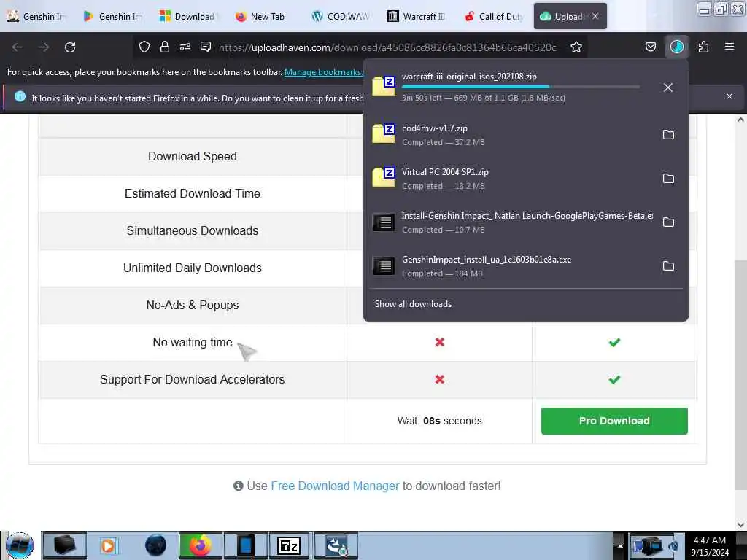
Task: Open the Free Download Manager link
Action: point(335,486)
